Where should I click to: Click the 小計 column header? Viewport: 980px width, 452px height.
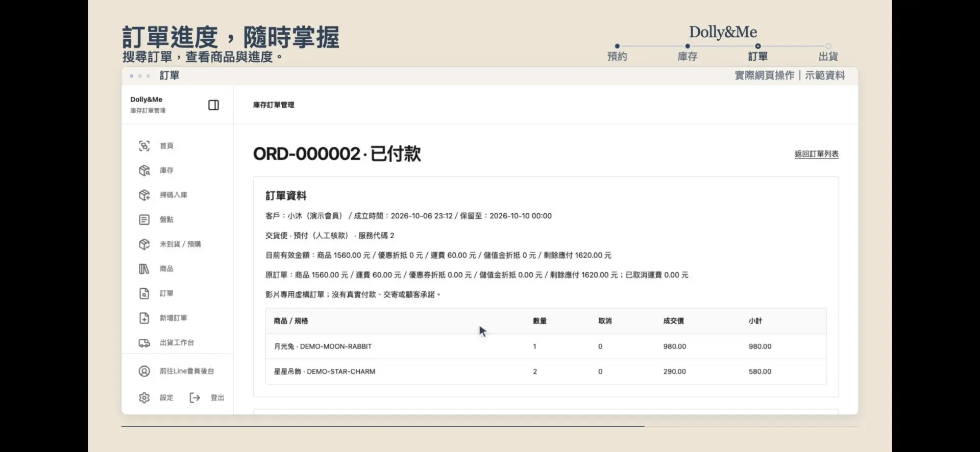pyautogui.click(x=755, y=321)
